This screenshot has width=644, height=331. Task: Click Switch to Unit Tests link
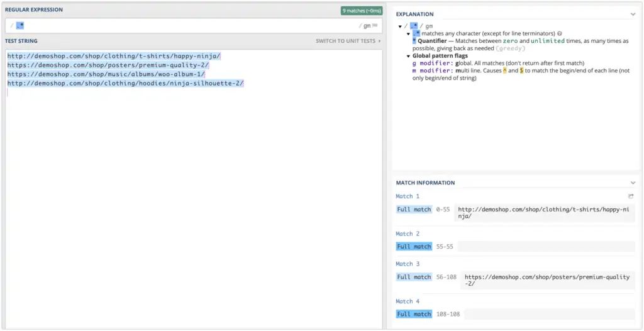pos(348,41)
